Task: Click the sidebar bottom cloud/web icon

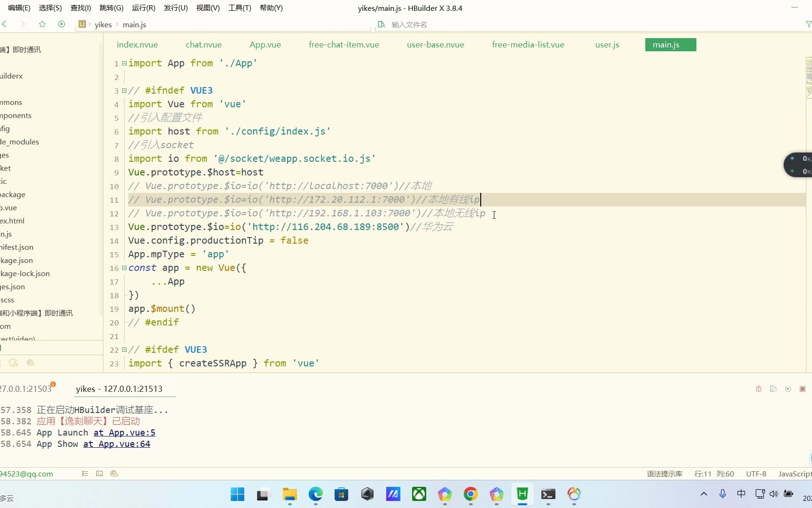Action: click(31, 363)
